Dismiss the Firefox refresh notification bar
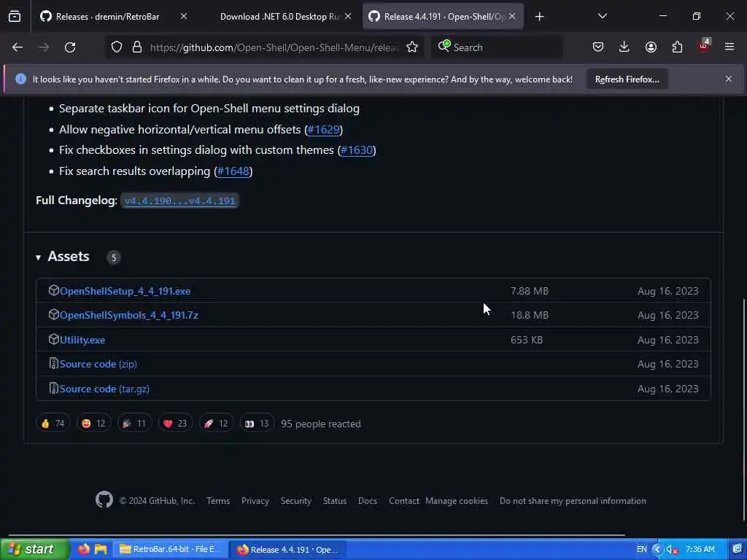Screen dimensions: 747x560 coord(729,79)
